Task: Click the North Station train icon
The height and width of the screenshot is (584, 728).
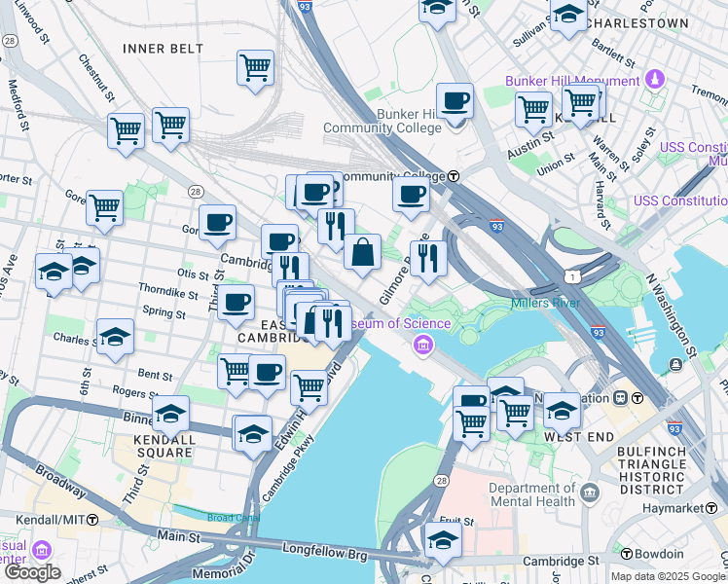Action: click(x=620, y=398)
